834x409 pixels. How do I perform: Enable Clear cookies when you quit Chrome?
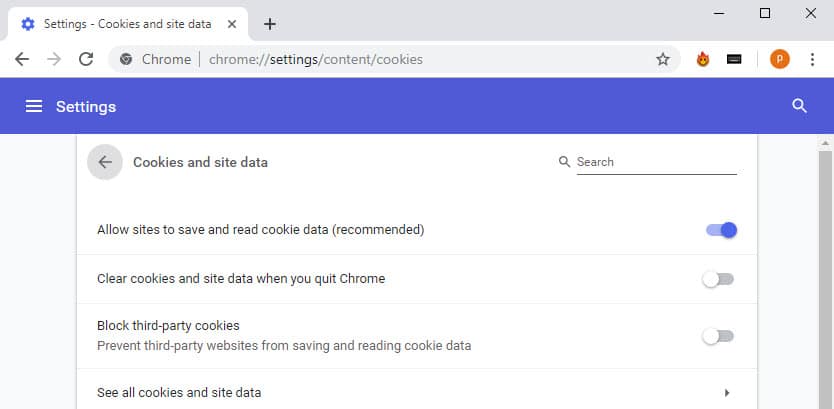click(718, 279)
